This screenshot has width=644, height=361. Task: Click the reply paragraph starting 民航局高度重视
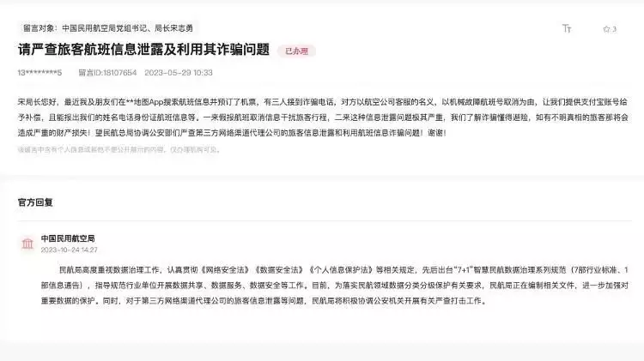(x=334, y=285)
